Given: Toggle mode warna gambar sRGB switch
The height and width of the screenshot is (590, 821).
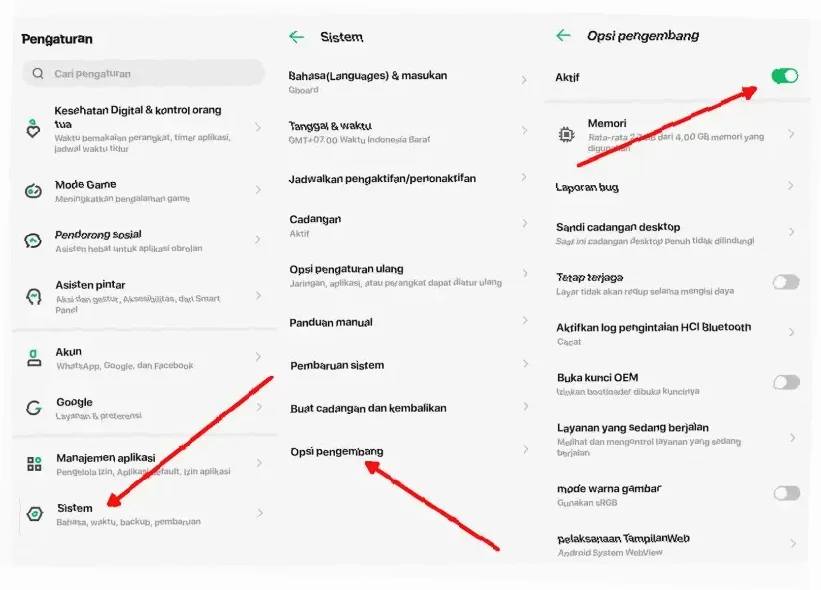Looking at the screenshot, I should [787, 493].
